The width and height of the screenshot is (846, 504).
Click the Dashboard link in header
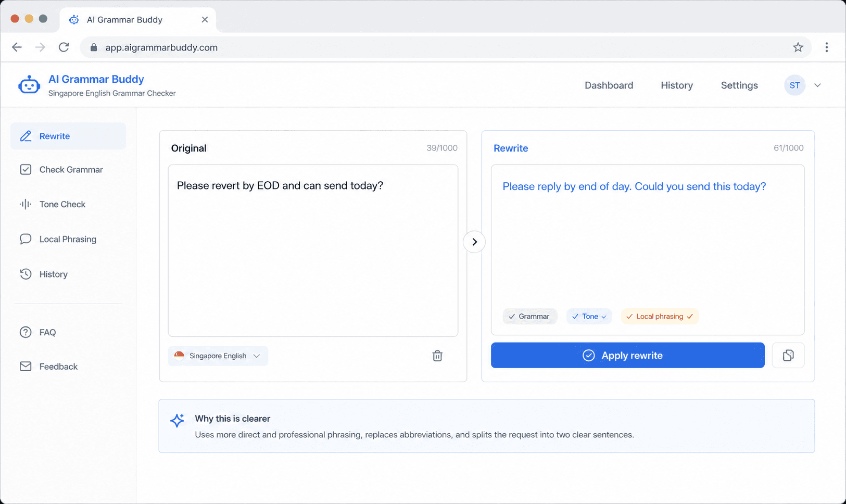tap(609, 85)
